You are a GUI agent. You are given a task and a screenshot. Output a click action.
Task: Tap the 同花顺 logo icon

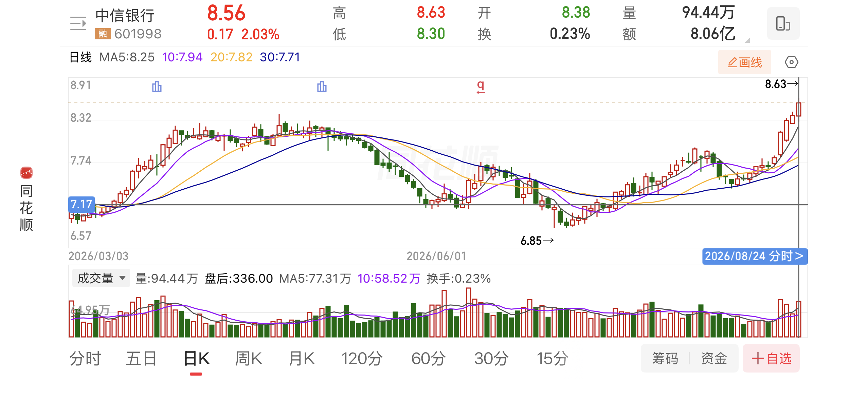(x=26, y=173)
